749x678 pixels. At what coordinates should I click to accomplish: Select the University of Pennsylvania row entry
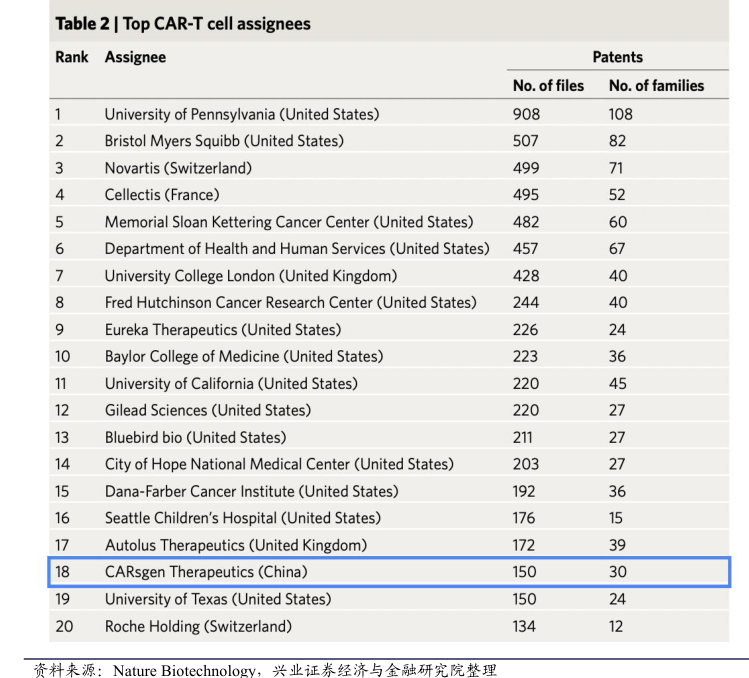tap(242, 114)
